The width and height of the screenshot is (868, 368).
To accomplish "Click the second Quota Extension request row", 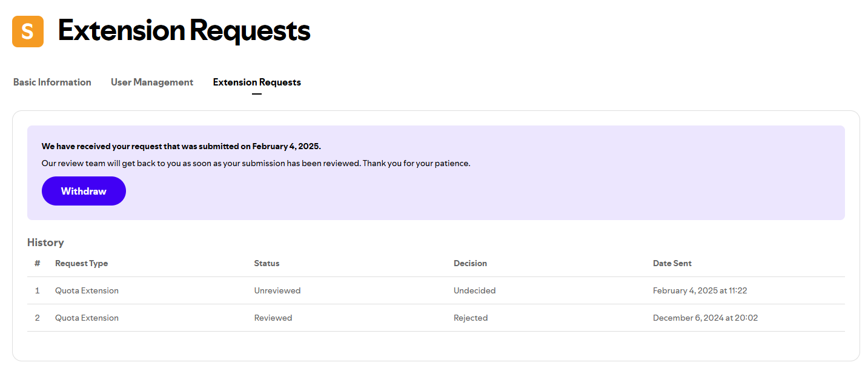I will [x=87, y=317].
